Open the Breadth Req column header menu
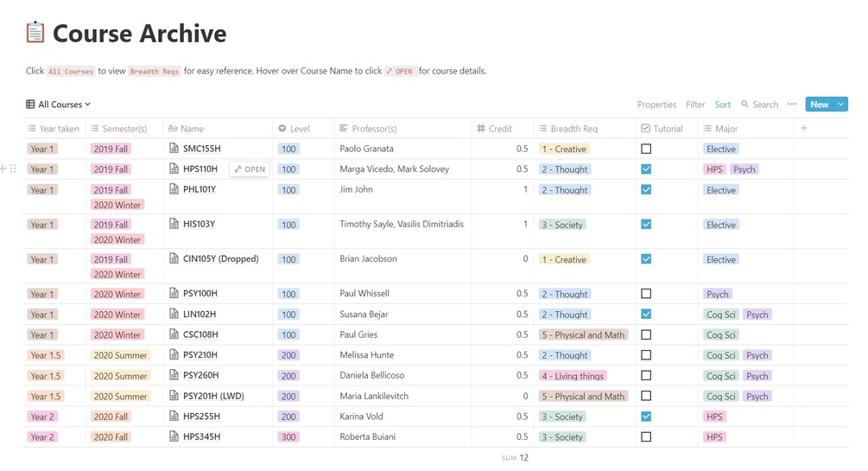868x471 pixels. pyautogui.click(x=573, y=129)
